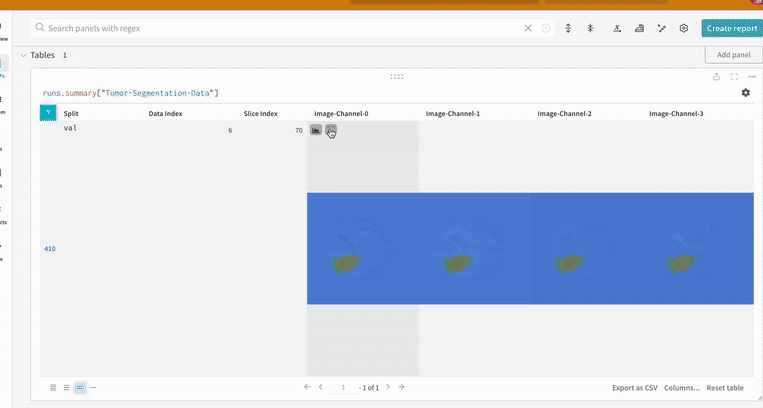This screenshot has height=408, width=763.
Task: Go to the next table page
Action: point(388,387)
